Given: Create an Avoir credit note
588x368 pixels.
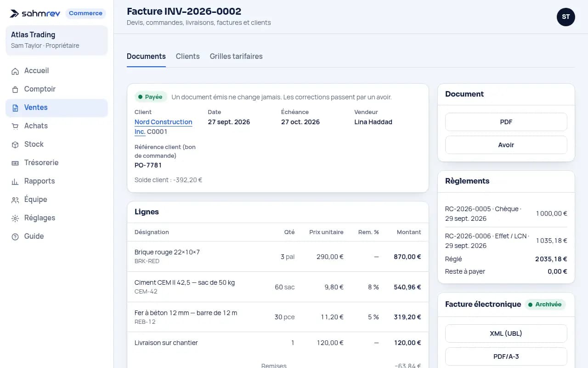Looking at the screenshot, I should point(506,145).
